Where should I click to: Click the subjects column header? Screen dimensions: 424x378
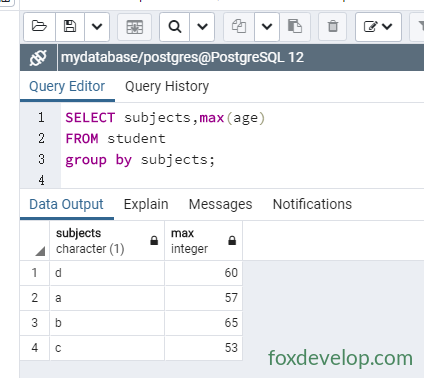(x=107, y=241)
